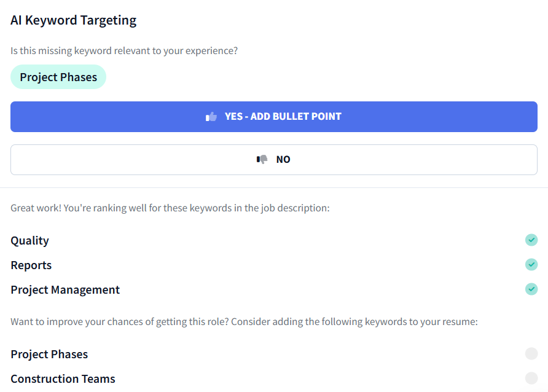Image resolution: width=548 pixels, height=392 pixels.
Task: Click the thumbs up icon on YES button
Action: (211, 116)
